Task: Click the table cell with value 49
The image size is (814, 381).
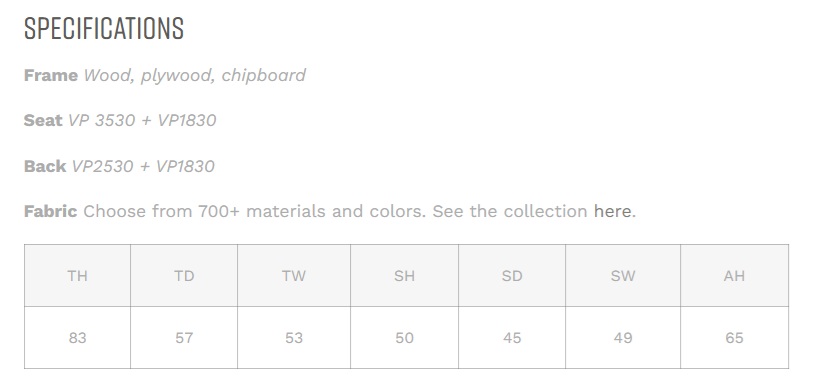Action: tap(623, 338)
